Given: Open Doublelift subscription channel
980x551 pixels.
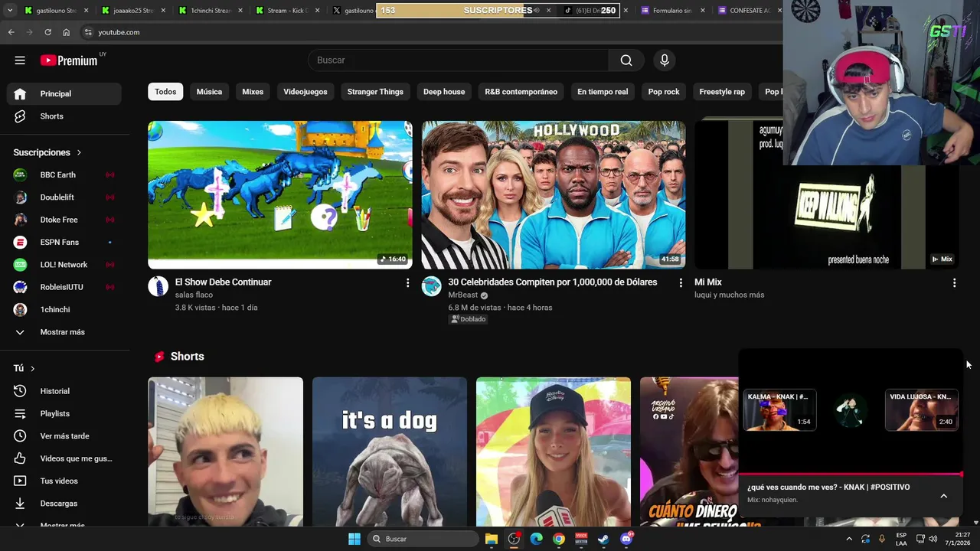Looking at the screenshot, I should coord(64,197).
